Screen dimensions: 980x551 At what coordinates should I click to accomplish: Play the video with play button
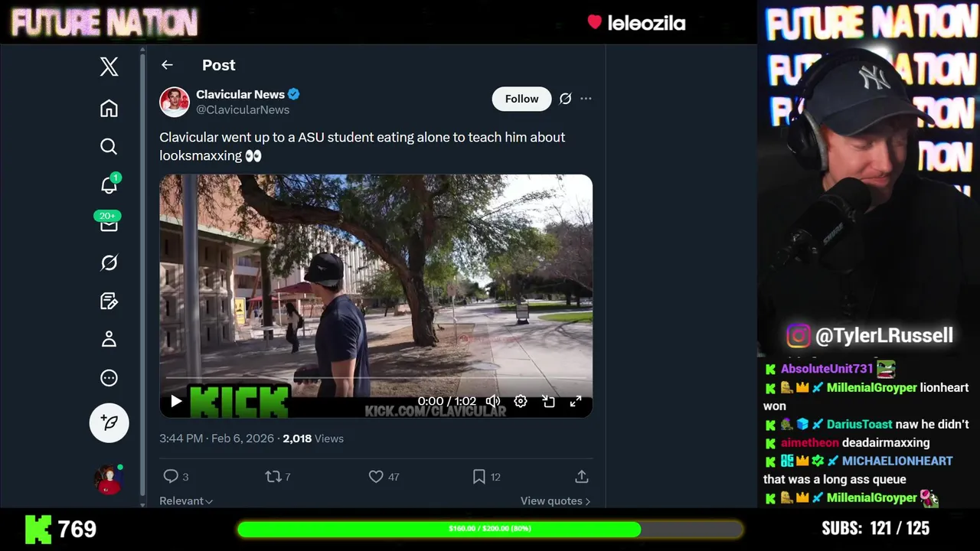coord(176,401)
